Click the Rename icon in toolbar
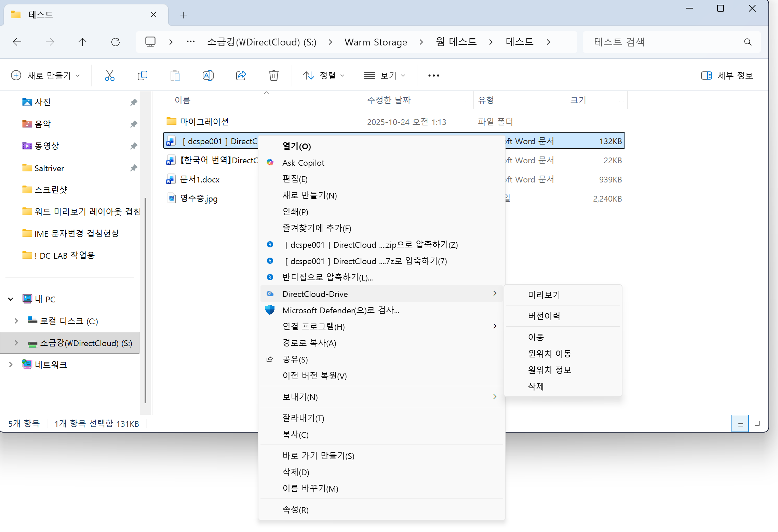Viewport: 778px width, 532px height. pos(208,76)
